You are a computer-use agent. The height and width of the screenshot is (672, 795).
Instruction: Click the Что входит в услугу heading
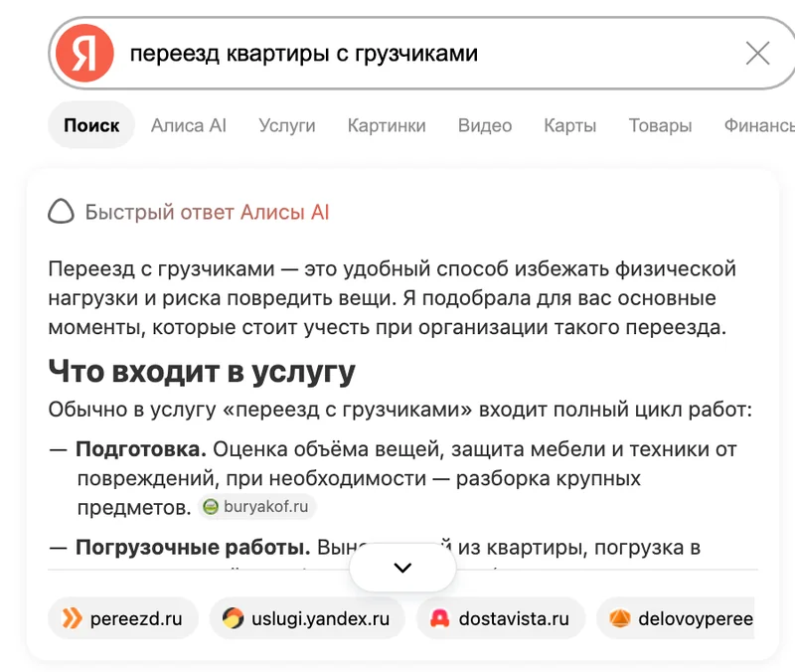[202, 372]
